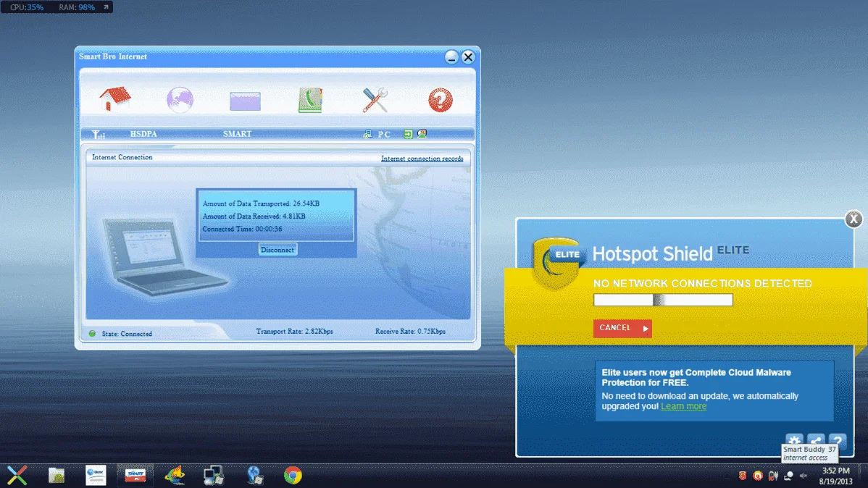Click the Hotspot Shield share icon

816,440
